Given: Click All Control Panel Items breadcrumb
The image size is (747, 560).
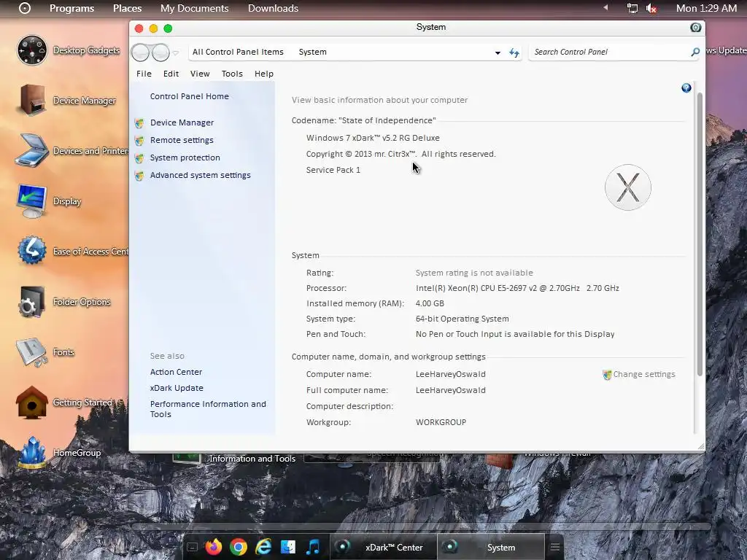Looking at the screenshot, I should click(x=238, y=52).
